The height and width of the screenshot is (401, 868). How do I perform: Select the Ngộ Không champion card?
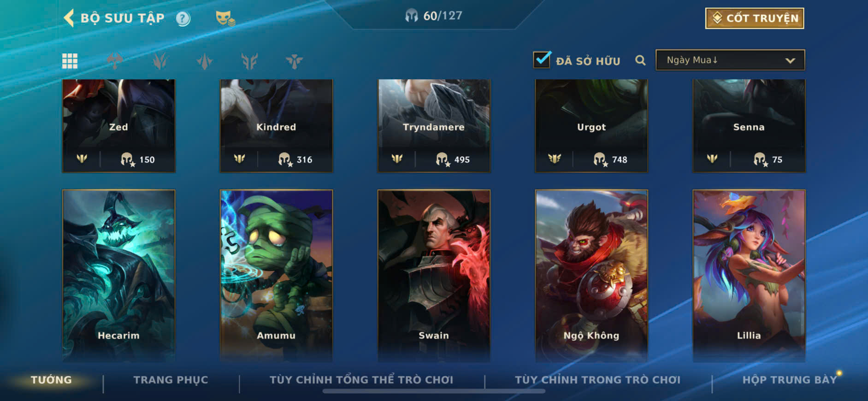591,275
